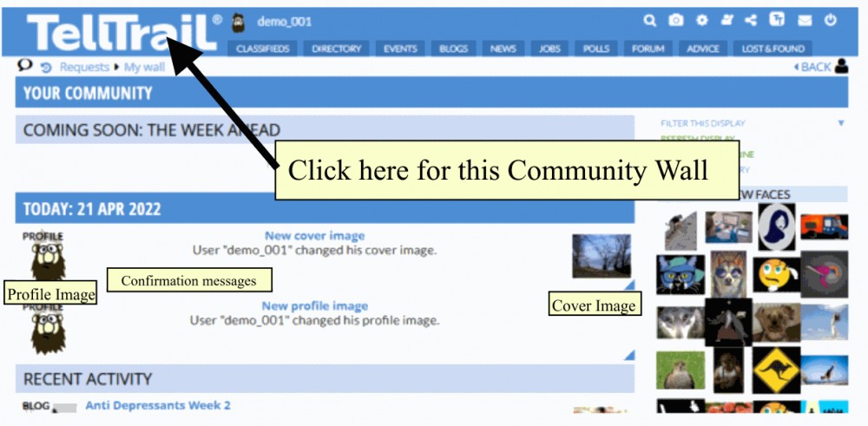This screenshot has width=868, height=426.
Task: Click the handstand on beach thumbnail
Action: [x=824, y=370]
